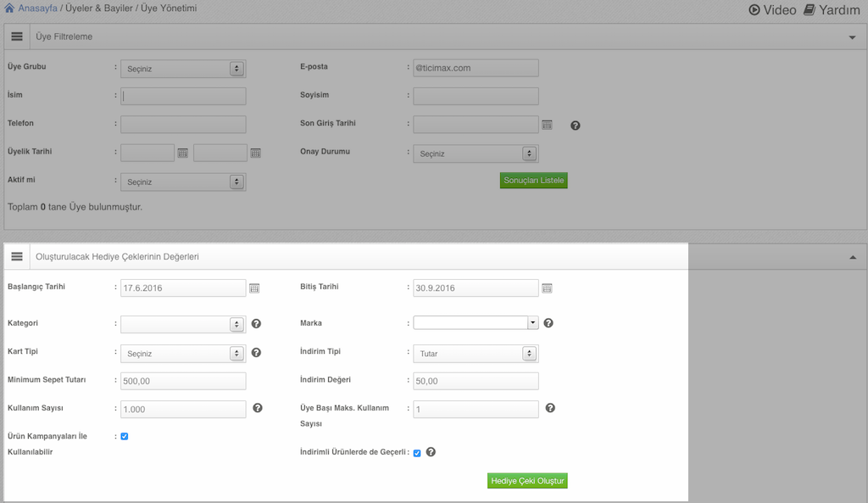
Task: Open the İndirim Tipi dropdown
Action: coord(476,354)
